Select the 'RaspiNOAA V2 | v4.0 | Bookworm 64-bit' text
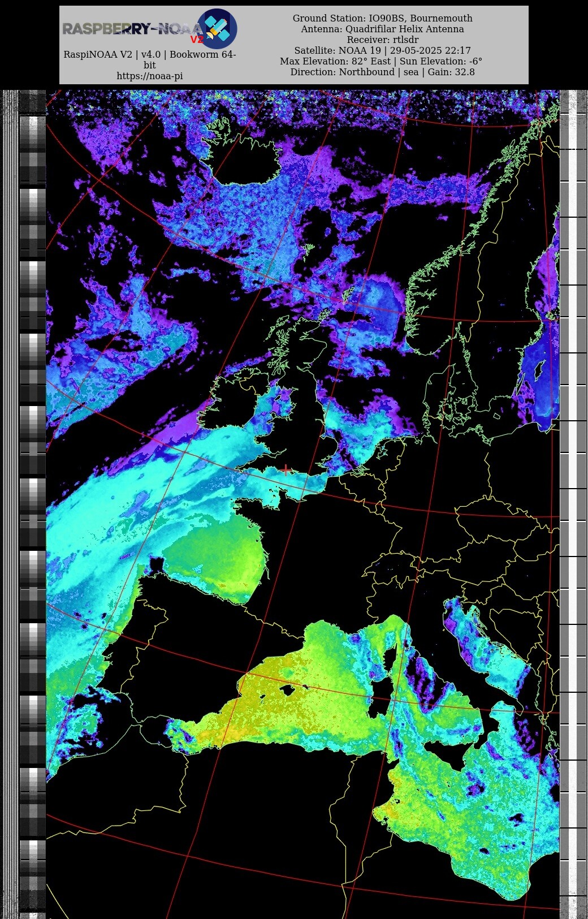Screen dimensions: 588x919 [150, 59]
